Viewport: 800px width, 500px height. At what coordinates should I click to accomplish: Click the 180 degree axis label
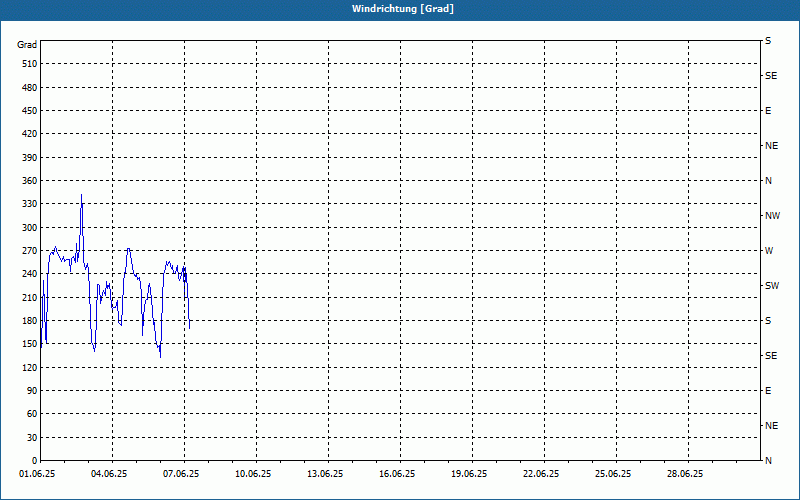(29, 321)
